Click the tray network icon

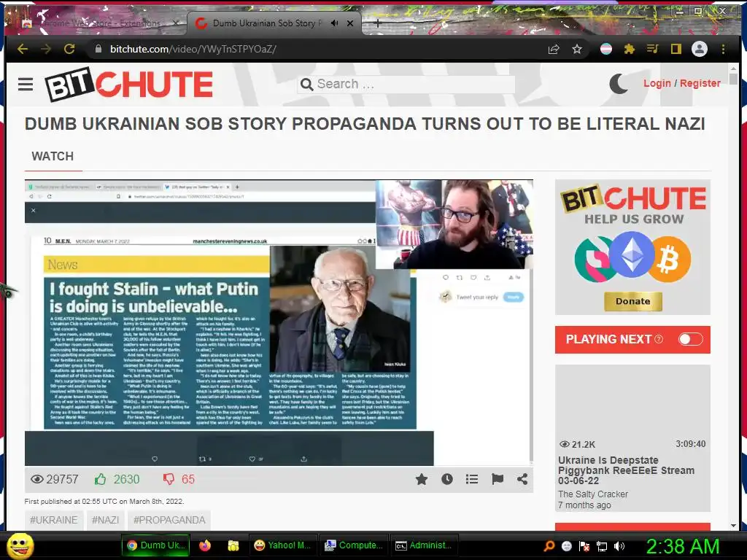602,546
